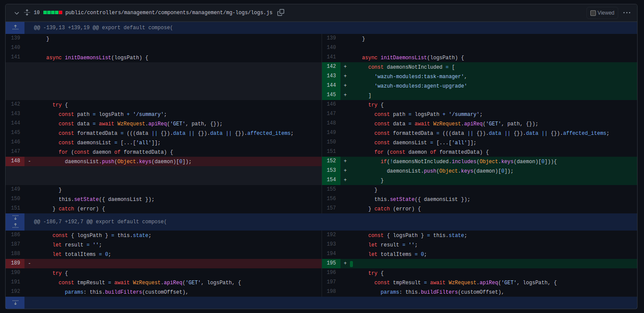Click green line number 152 beside the new if statement
644x313 pixels.
pyautogui.click(x=331, y=161)
